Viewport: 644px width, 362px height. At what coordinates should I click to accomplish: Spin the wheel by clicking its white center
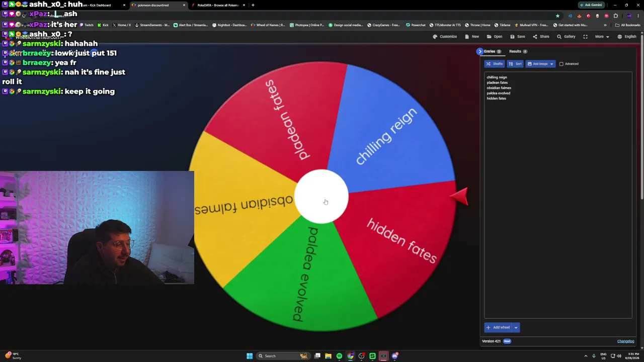point(321,196)
